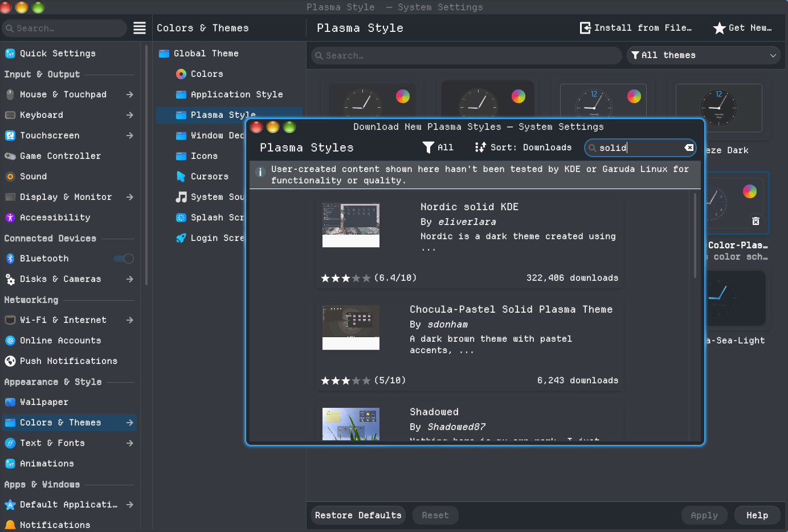Viewport: 788px width, 532px height.
Task: Click the download dialog's vertical scrollbar
Action: pyautogui.click(x=695, y=236)
